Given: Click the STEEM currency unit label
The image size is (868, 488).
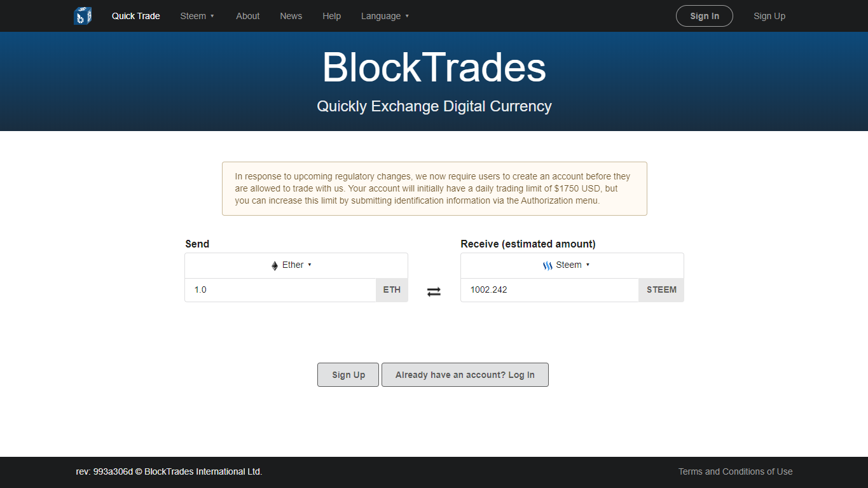Looking at the screenshot, I should 661,289.
